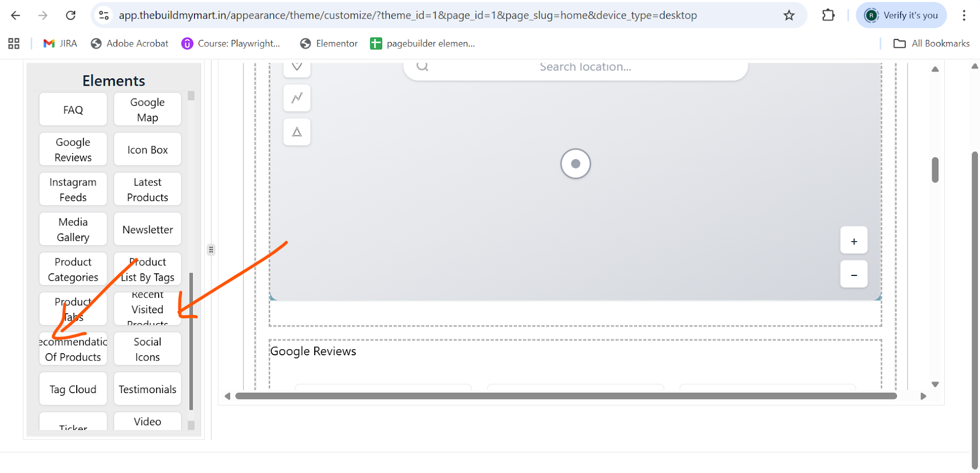Reload the current page
Screen dimensions: 980x473
(71, 16)
